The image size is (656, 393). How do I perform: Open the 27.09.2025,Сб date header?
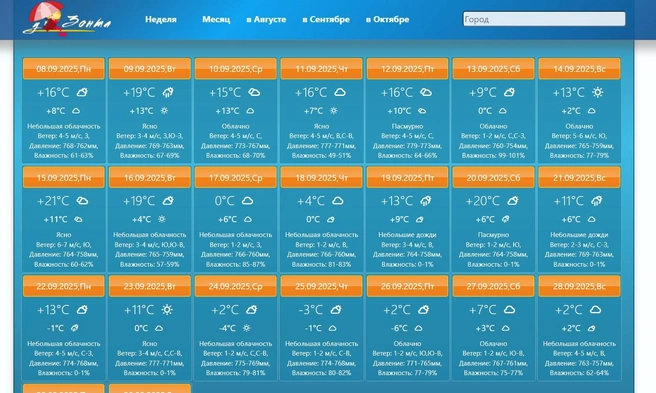tap(493, 286)
